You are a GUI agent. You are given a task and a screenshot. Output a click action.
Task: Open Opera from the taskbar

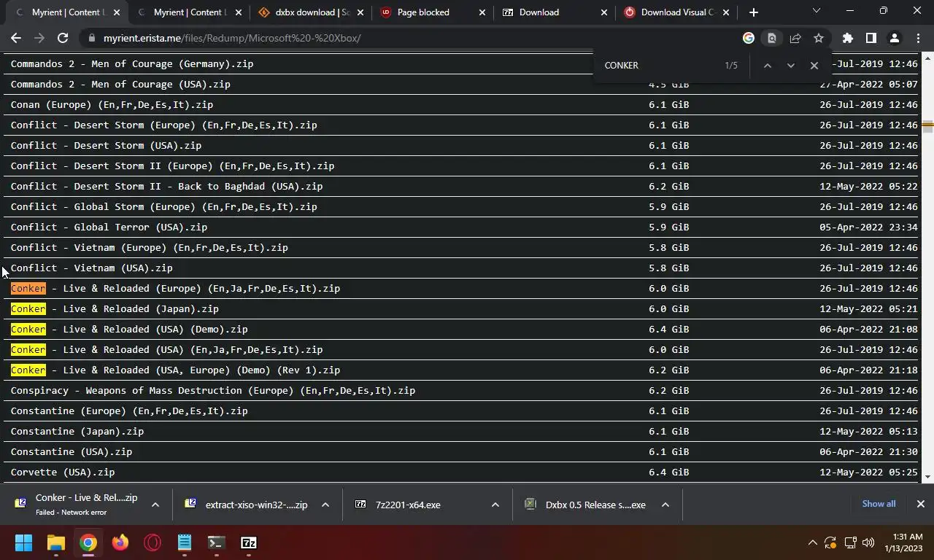pyautogui.click(x=153, y=542)
